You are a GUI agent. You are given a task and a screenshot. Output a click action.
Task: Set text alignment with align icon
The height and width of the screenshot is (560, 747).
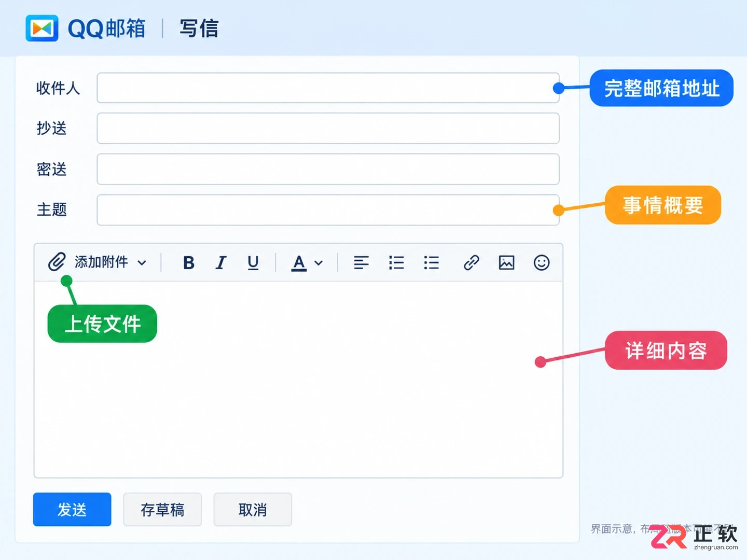coord(361,263)
